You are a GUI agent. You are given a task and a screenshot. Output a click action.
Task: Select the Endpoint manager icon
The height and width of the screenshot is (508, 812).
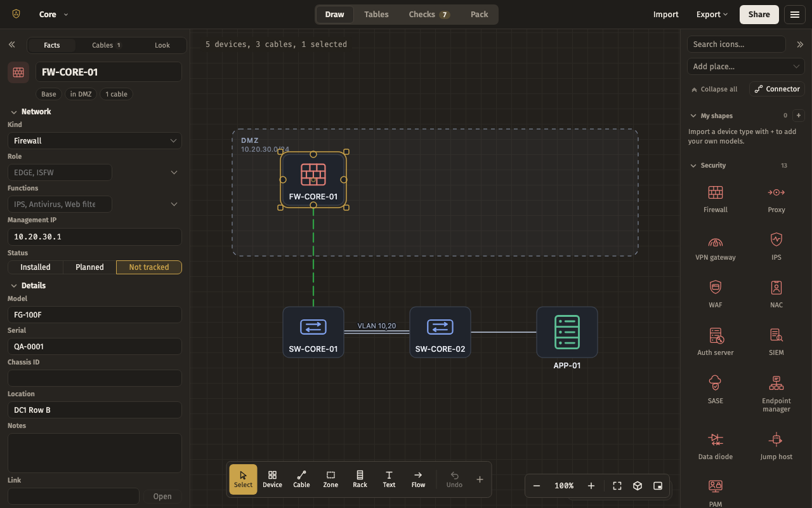tap(776, 383)
